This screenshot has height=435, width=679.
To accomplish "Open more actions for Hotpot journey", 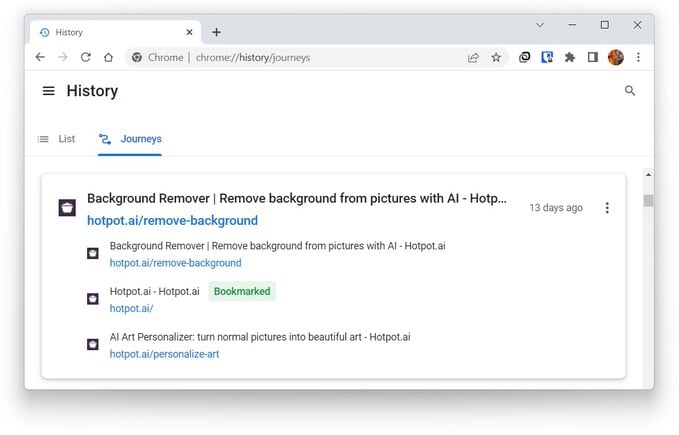I will tap(607, 208).
